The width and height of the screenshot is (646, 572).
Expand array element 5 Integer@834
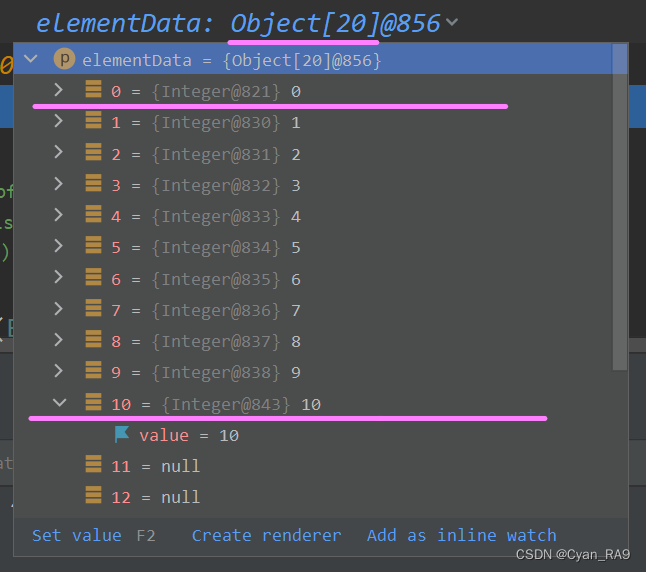[59, 246]
